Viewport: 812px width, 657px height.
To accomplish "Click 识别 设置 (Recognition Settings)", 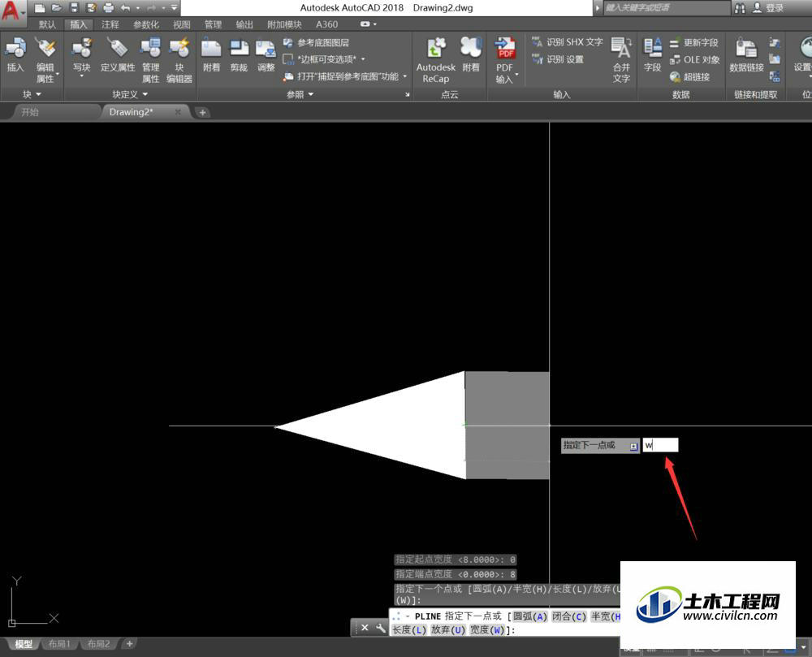I will [x=558, y=59].
